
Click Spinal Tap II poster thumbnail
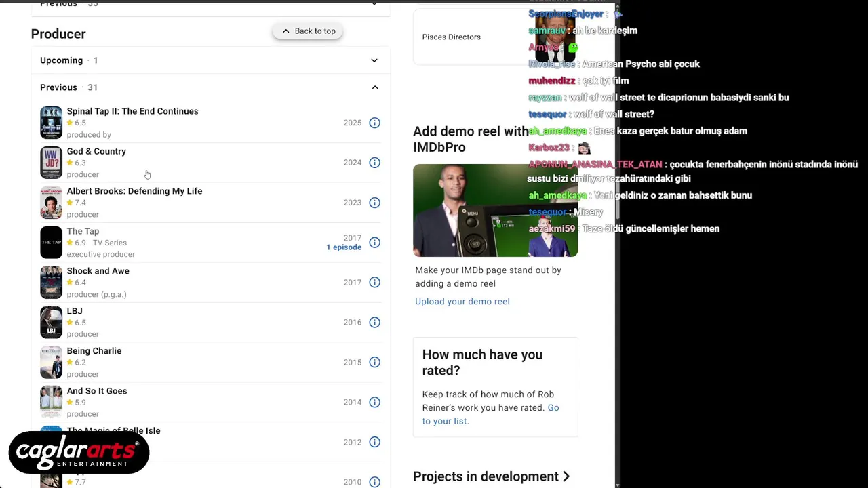click(x=51, y=123)
